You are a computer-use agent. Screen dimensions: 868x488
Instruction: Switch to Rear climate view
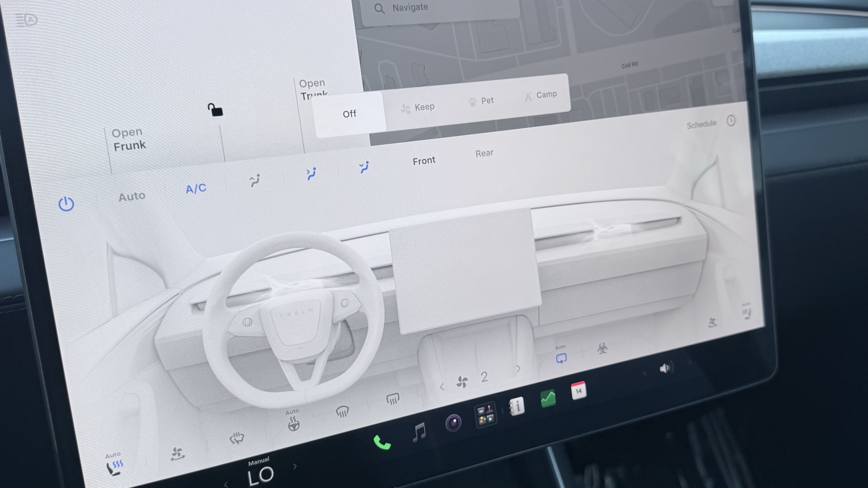click(484, 154)
